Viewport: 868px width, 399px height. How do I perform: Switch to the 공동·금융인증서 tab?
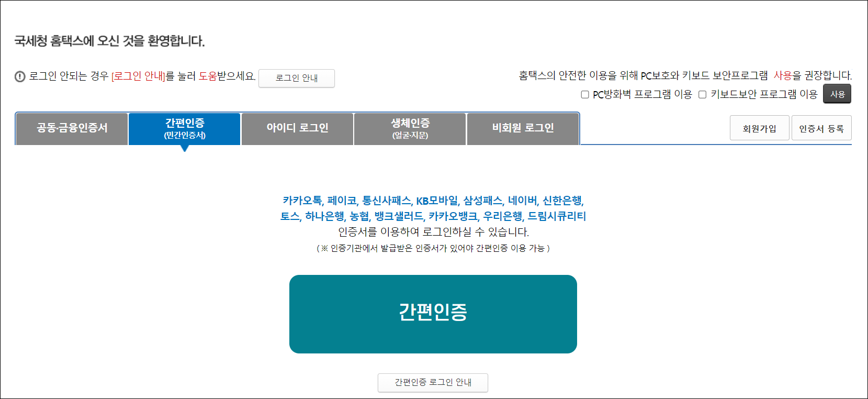[72, 128]
